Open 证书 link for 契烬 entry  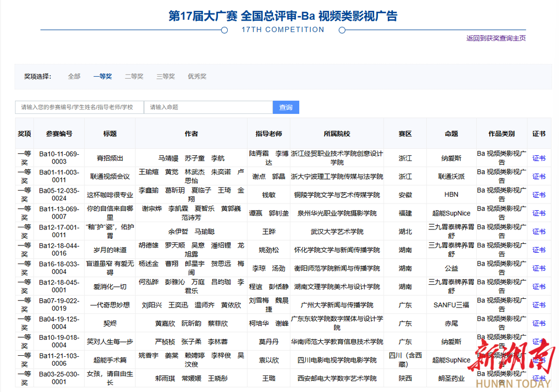[x=539, y=323]
